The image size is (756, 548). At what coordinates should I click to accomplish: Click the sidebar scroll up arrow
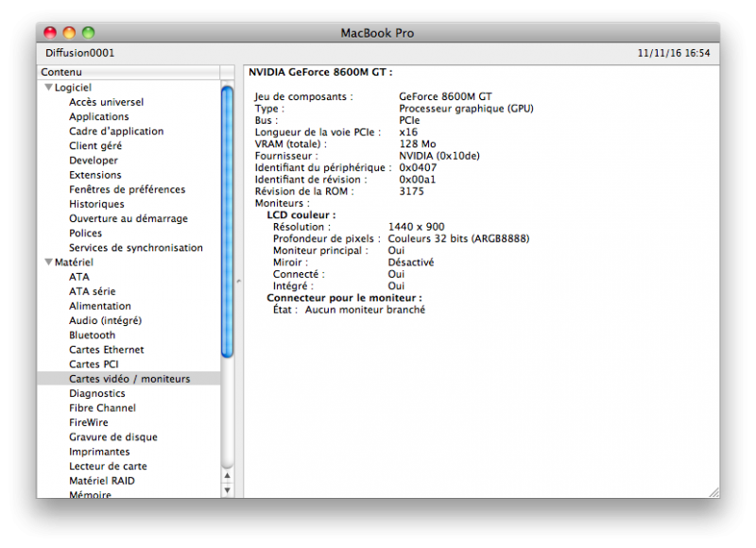[228, 475]
